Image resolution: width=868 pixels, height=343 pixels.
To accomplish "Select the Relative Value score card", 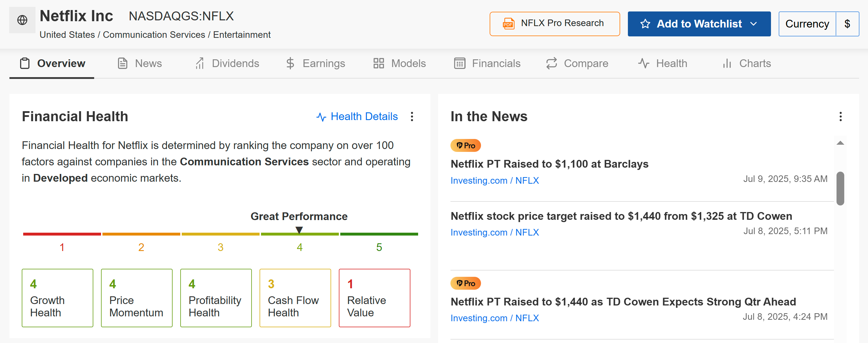I will pyautogui.click(x=374, y=298).
